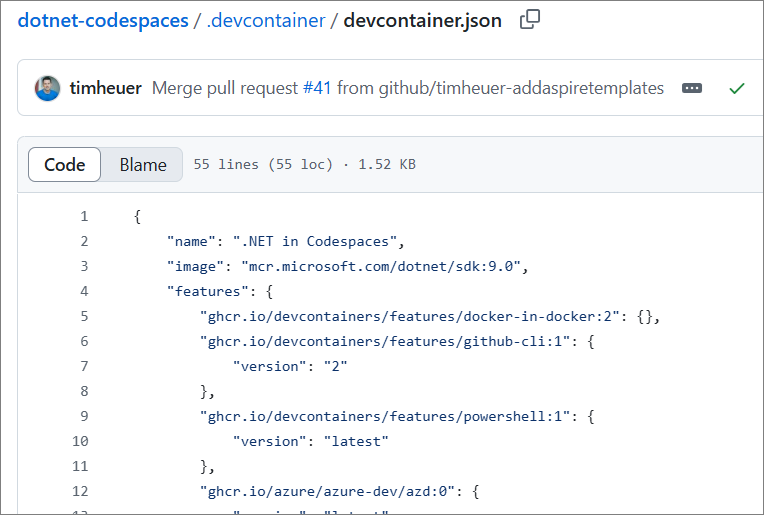764x515 pixels.
Task: Select line number 3
Action: (84, 266)
